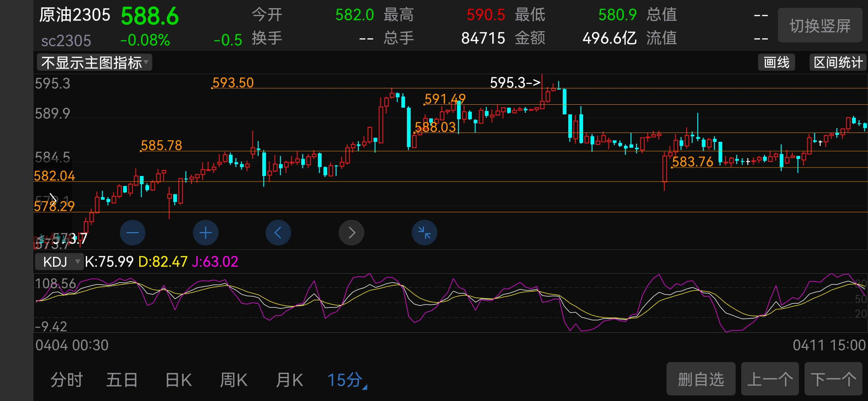Tap 删自选 to remove from watchlist

point(701,379)
